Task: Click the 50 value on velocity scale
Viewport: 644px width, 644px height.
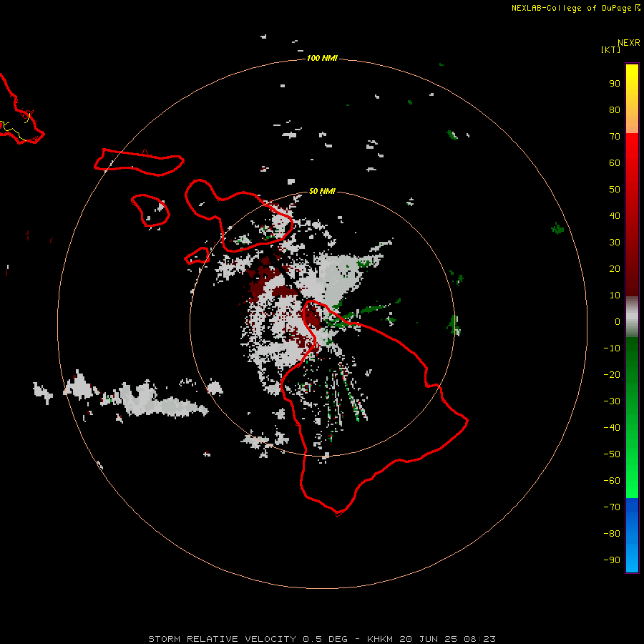Action: pos(615,190)
